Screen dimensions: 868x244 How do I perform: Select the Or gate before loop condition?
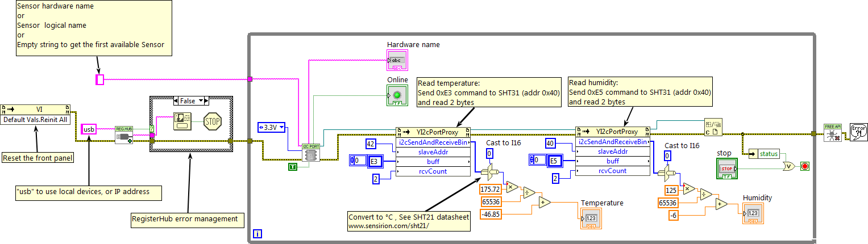click(x=788, y=166)
